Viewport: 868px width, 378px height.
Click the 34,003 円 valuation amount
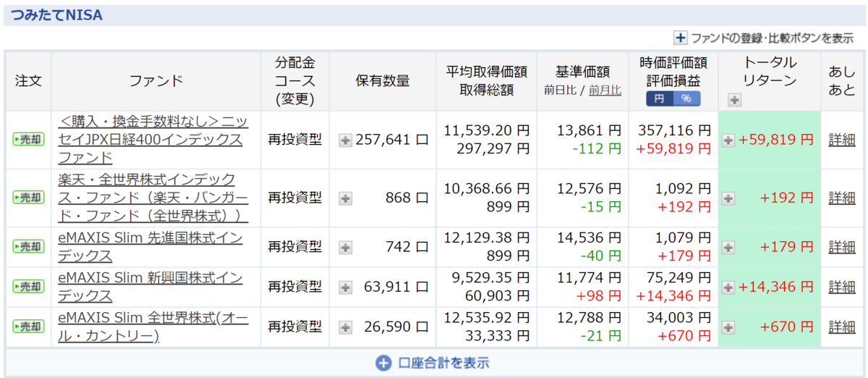coord(679,318)
